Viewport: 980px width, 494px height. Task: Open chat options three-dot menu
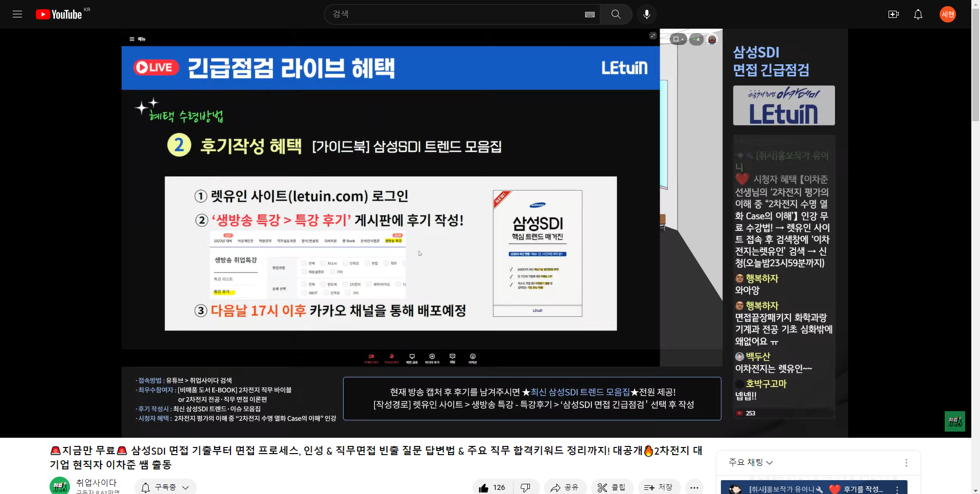(x=906, y=462)
